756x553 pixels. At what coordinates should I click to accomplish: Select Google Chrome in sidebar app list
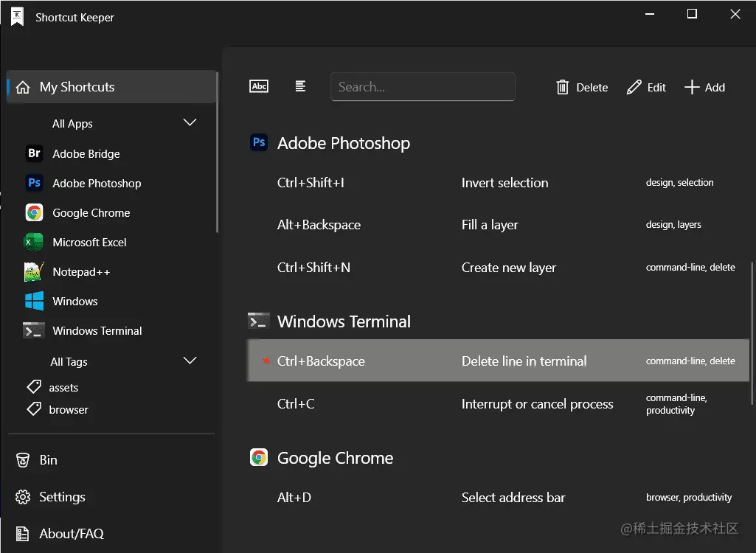coord(91,212)
